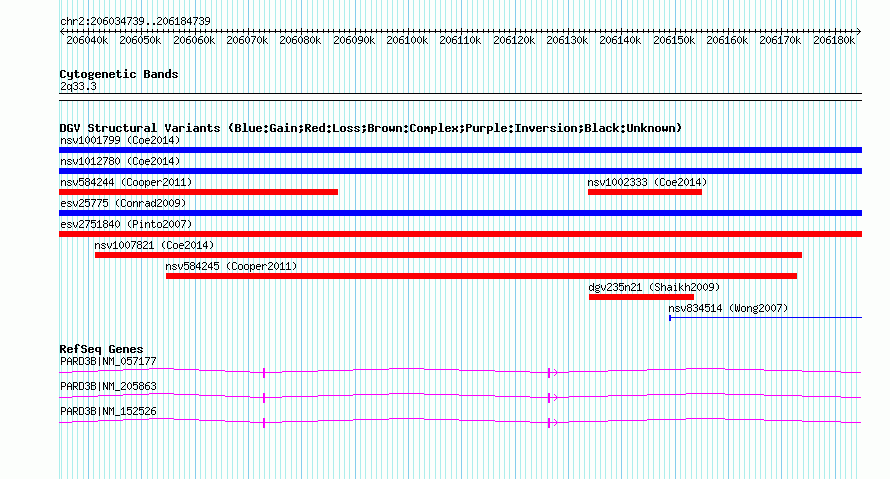Click the chr2:206034739..206184739 region label

135,21
